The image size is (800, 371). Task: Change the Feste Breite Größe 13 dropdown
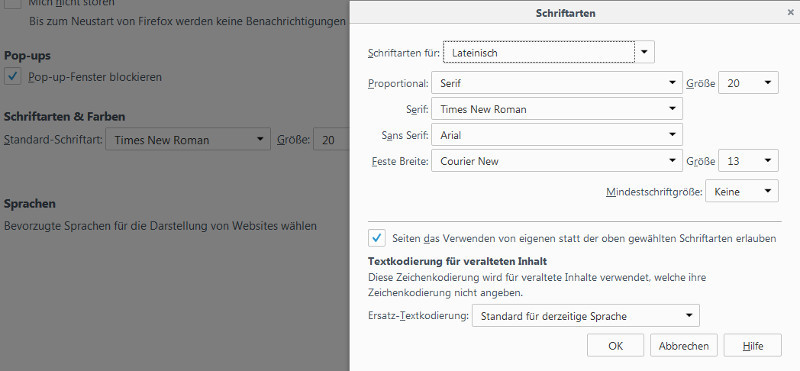point(748,161)
